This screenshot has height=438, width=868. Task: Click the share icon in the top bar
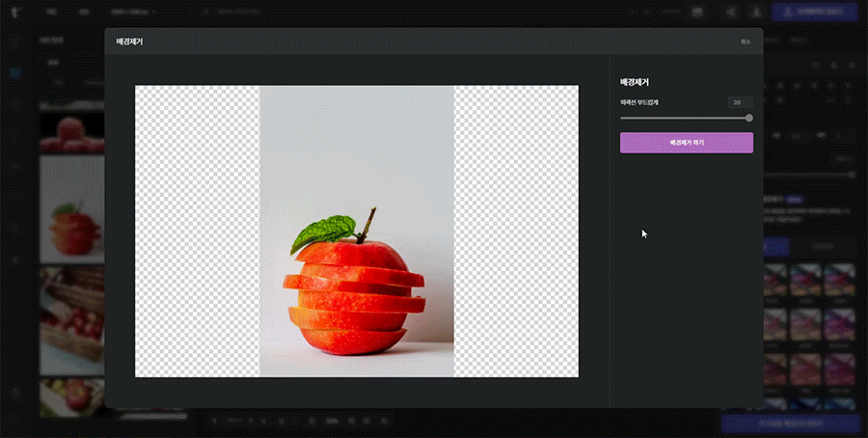(x=729, y=13)
